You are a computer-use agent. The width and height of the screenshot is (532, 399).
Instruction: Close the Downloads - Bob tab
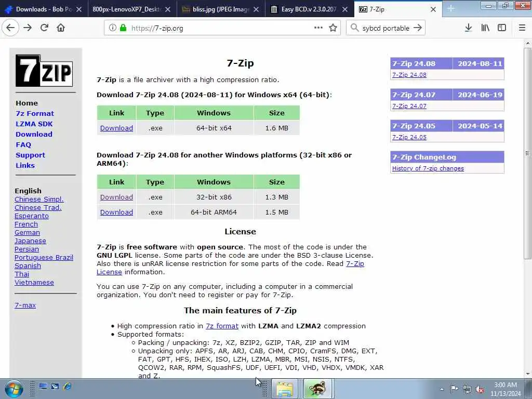tap(79, 9)
